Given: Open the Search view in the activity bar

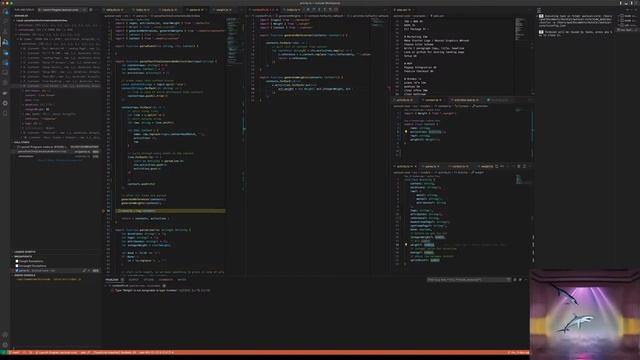Looking at the screenshot, I should click(x=6, y=22).
